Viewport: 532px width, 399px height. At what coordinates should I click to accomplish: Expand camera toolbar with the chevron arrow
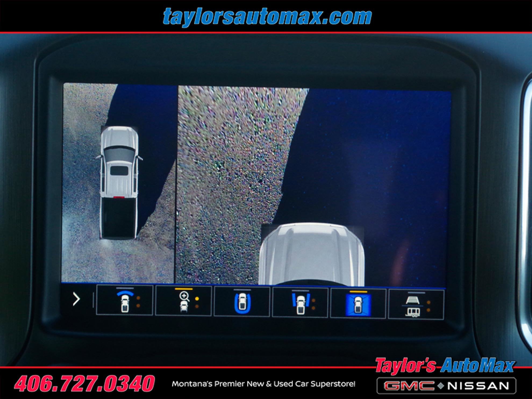coord(76,299)
